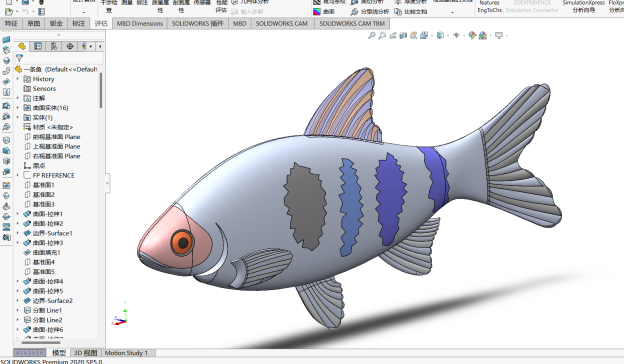Open the SOLIDWORKS 插件 add-ins tab

[198, 23]
